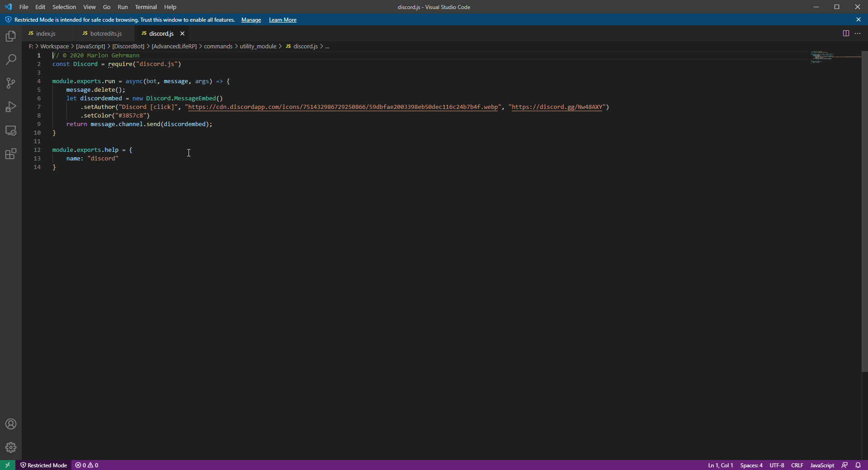Split the editor to the right

(846, 33)
